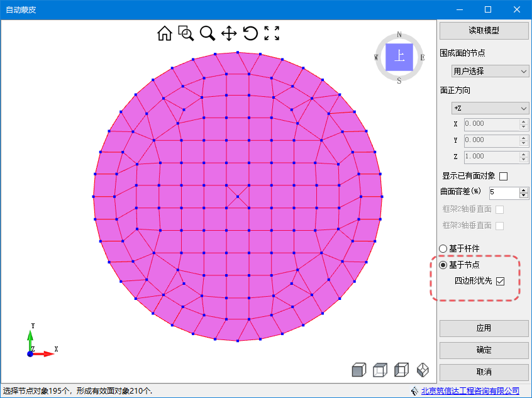Select the zoom window tool

pyautogui.click(x=186, y=33)
